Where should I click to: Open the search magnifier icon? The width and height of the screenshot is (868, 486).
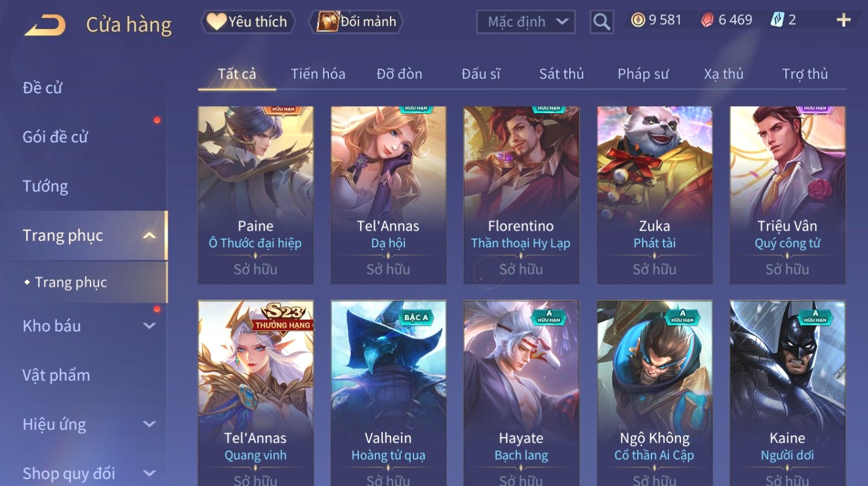click(601, 22)
